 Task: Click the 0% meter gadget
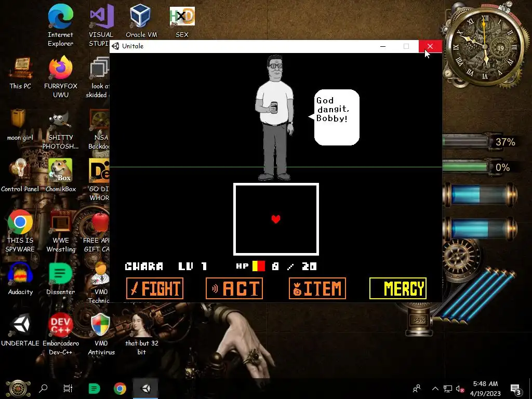click(480, 167)
